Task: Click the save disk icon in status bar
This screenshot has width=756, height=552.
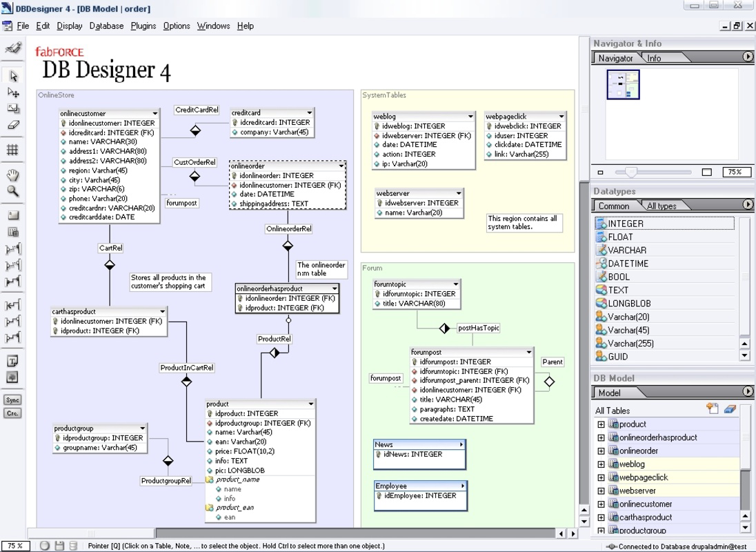Action: point(59,546)
